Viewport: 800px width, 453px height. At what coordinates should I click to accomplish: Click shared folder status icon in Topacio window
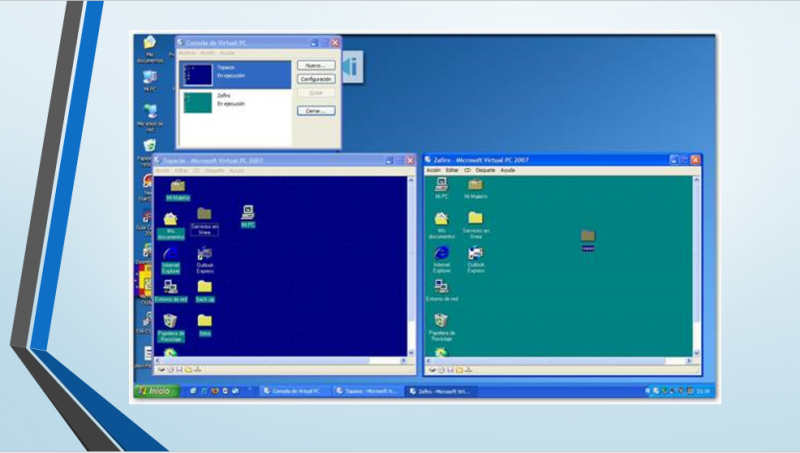point(188,369)
